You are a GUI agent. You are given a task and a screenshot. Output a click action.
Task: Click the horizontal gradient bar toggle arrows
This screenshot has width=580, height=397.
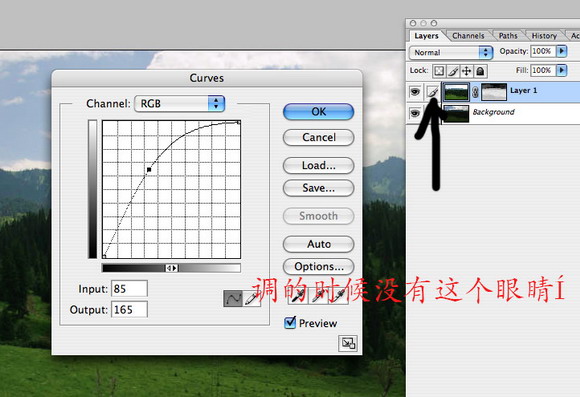172,268
